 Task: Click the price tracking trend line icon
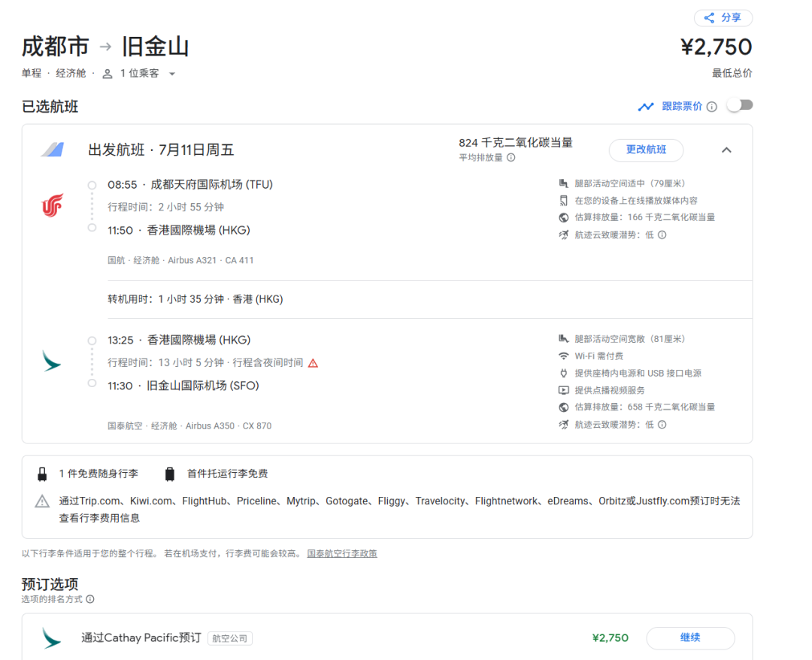(646, 107)
